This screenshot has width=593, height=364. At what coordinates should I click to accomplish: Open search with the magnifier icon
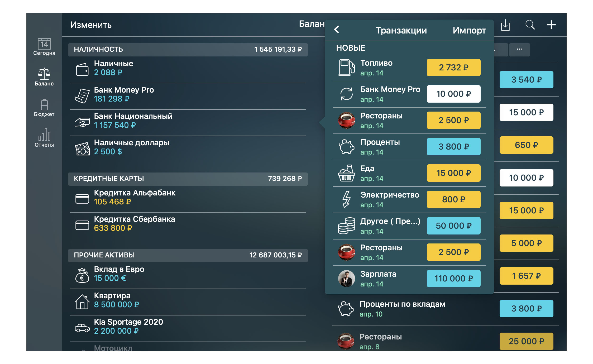point(530,25)
